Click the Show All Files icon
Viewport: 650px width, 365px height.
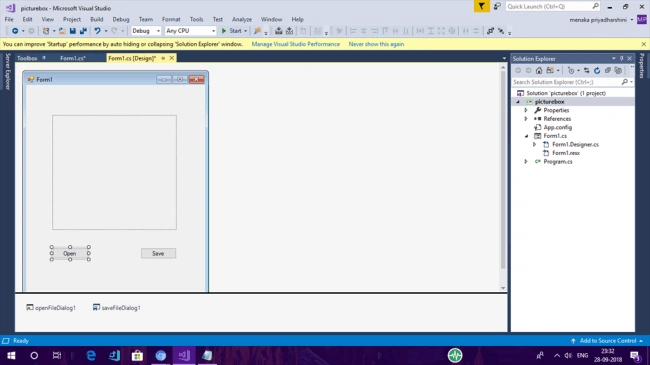tap(618, 71)
